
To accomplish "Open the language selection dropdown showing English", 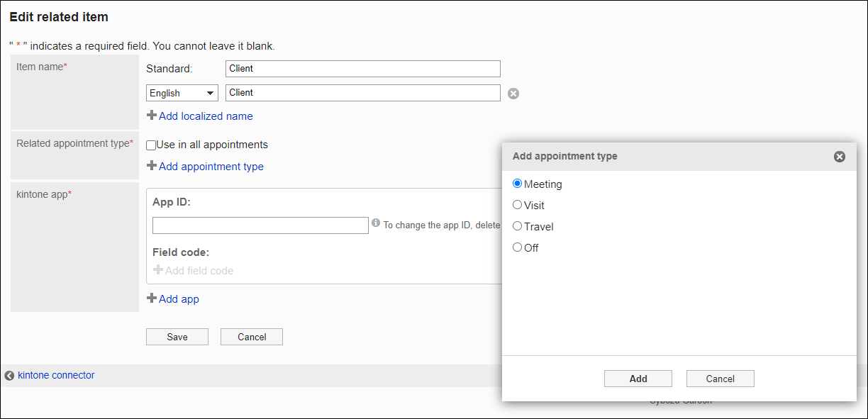I will tap(182, 92).
